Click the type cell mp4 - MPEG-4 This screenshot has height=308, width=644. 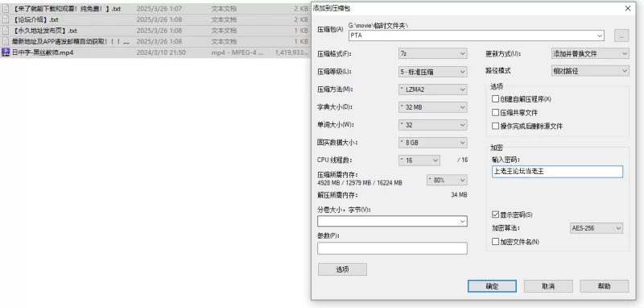point(237,52)
